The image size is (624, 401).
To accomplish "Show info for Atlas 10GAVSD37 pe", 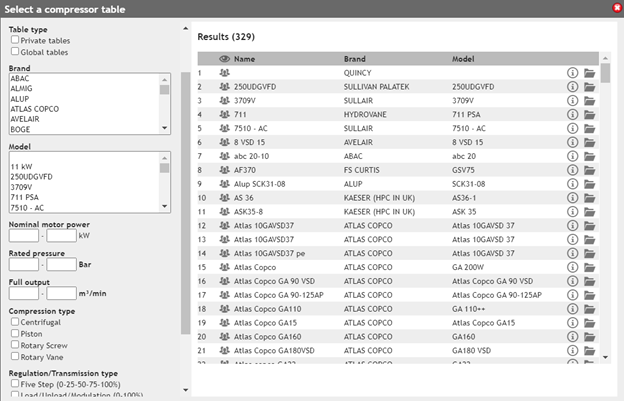I will click(572, 253).
